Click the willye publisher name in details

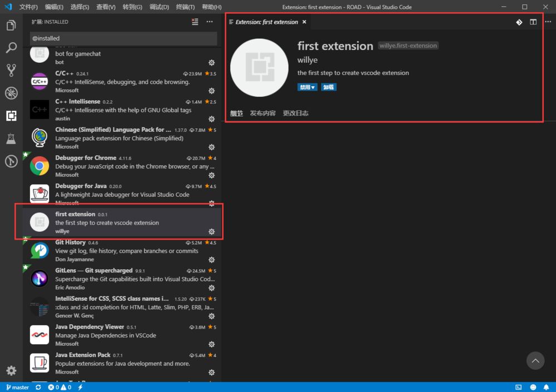[307, 60]
